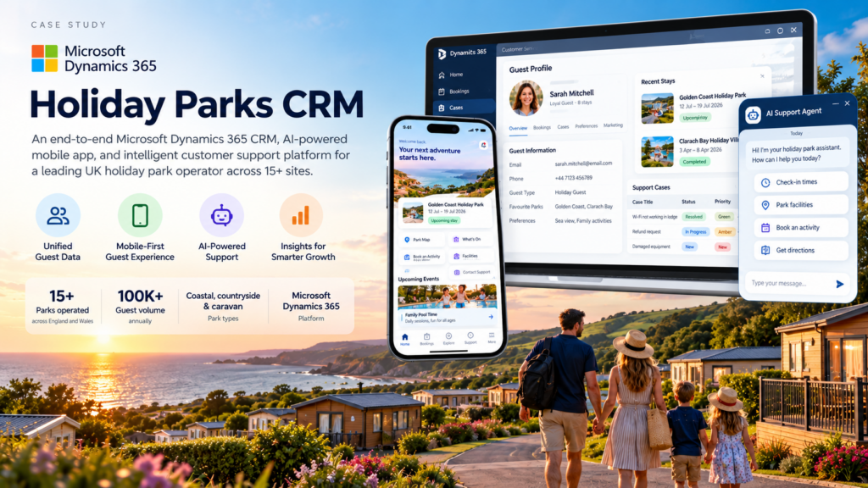Click the sarah.mitchell@email.com email value
The image size is (868, 488).
[x=583, y=164]
